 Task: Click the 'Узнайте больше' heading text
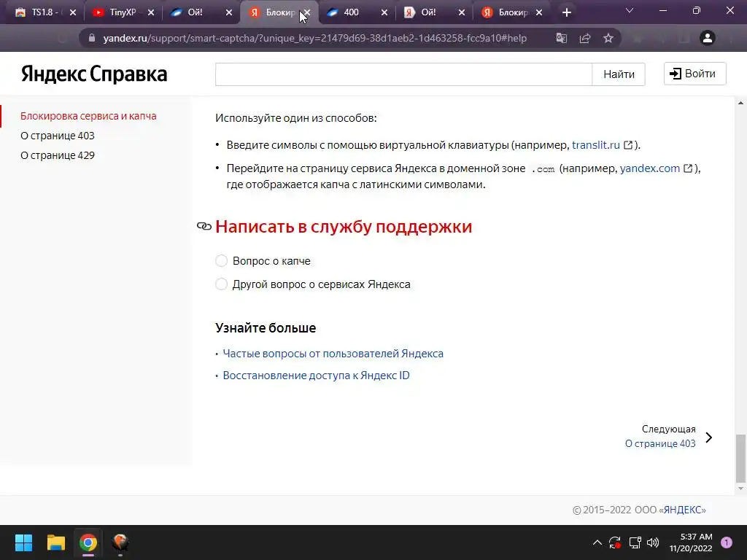click(266, 328)
